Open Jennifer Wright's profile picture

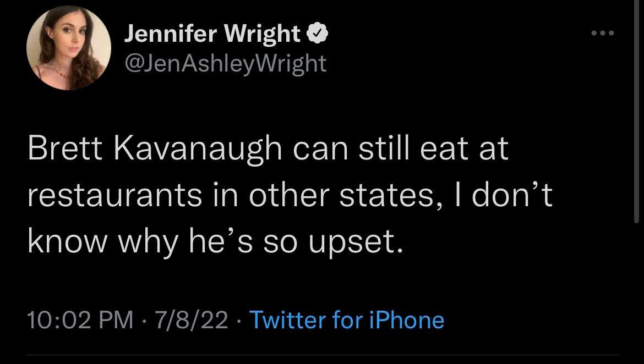coord(69,48)
